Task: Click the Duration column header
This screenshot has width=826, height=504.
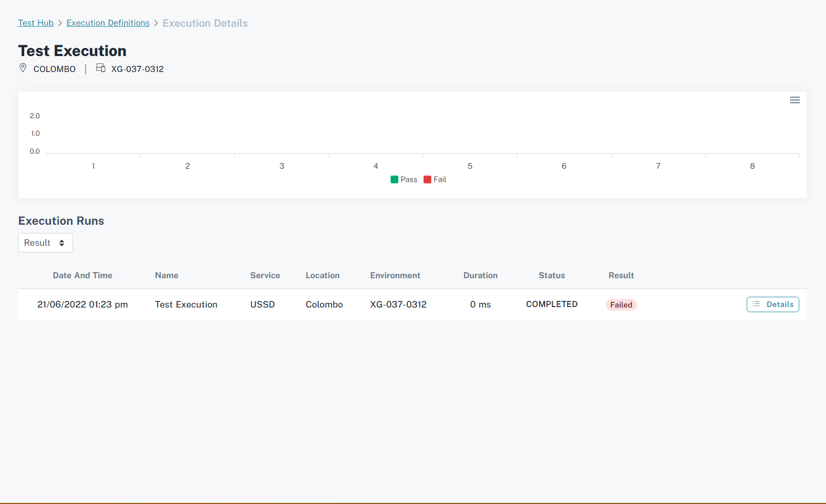Action: 480,276
